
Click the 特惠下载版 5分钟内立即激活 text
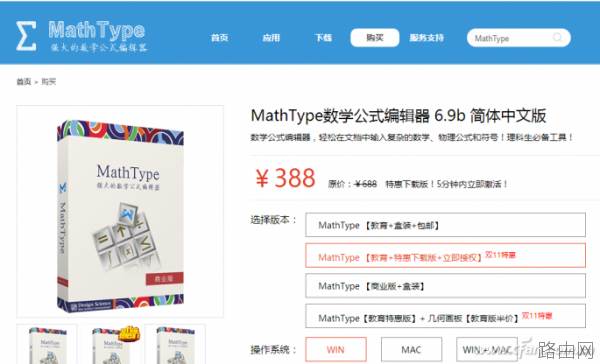click(447, 184)
